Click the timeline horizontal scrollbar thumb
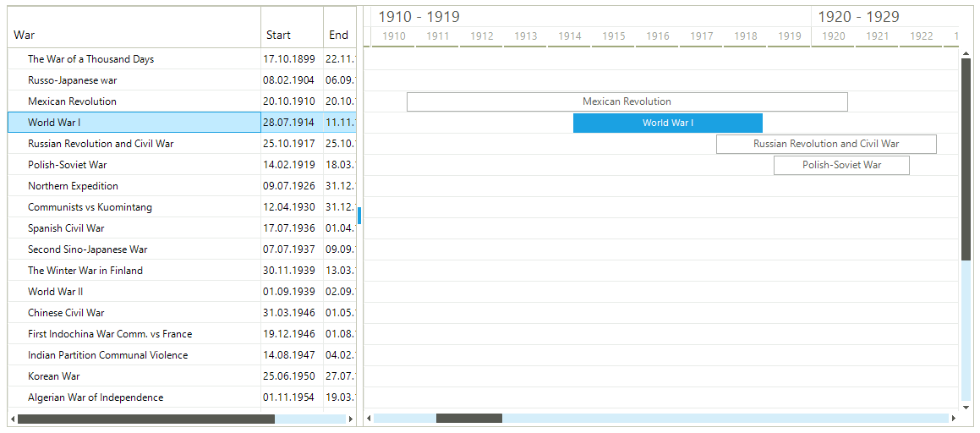This screenshot has width=980, height=433. coord(468,419)
